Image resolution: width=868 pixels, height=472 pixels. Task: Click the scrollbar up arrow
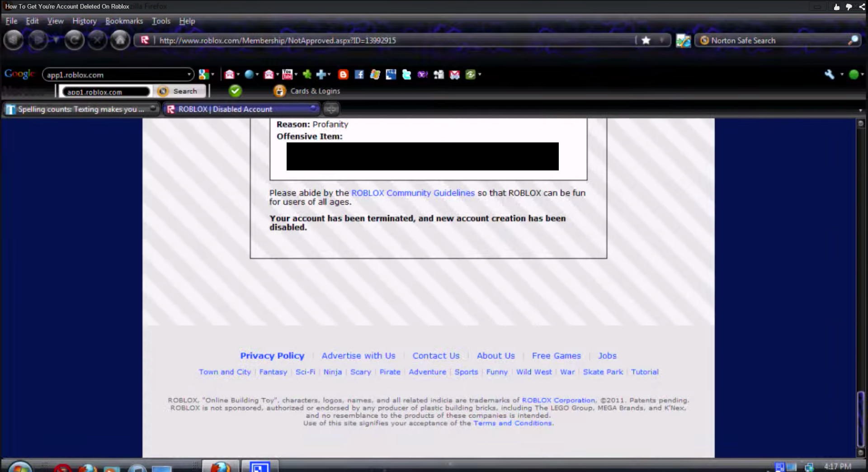[x=861, y=123]
